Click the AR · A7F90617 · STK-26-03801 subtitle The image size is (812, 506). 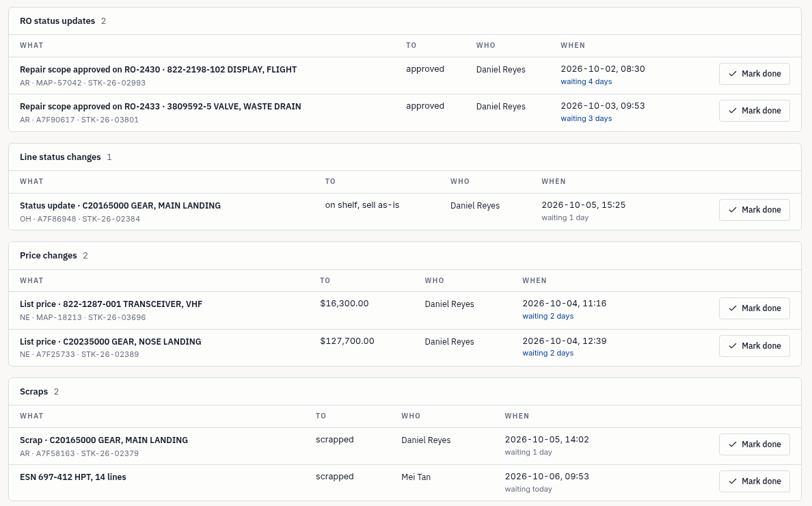click(79, 120)
